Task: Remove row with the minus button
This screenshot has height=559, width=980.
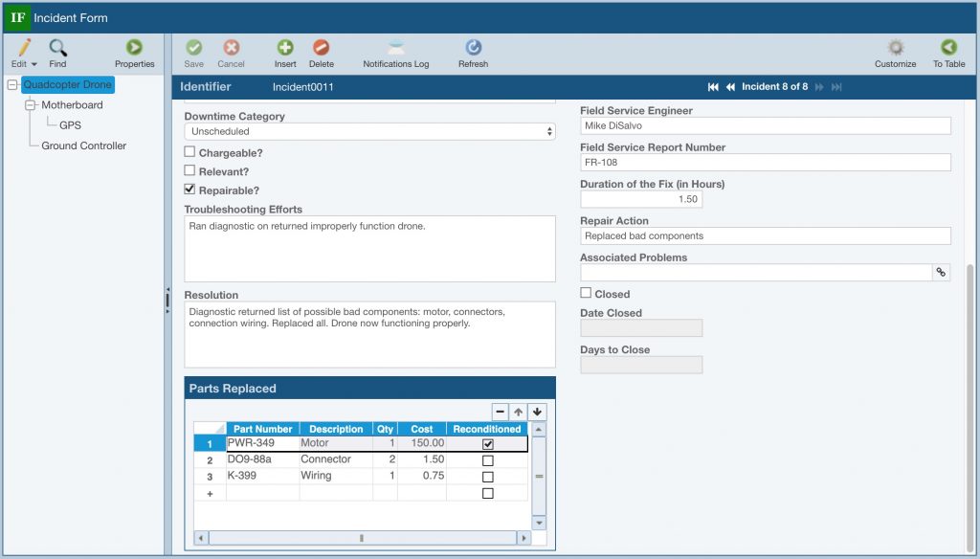Action: [x=500, y=412]
